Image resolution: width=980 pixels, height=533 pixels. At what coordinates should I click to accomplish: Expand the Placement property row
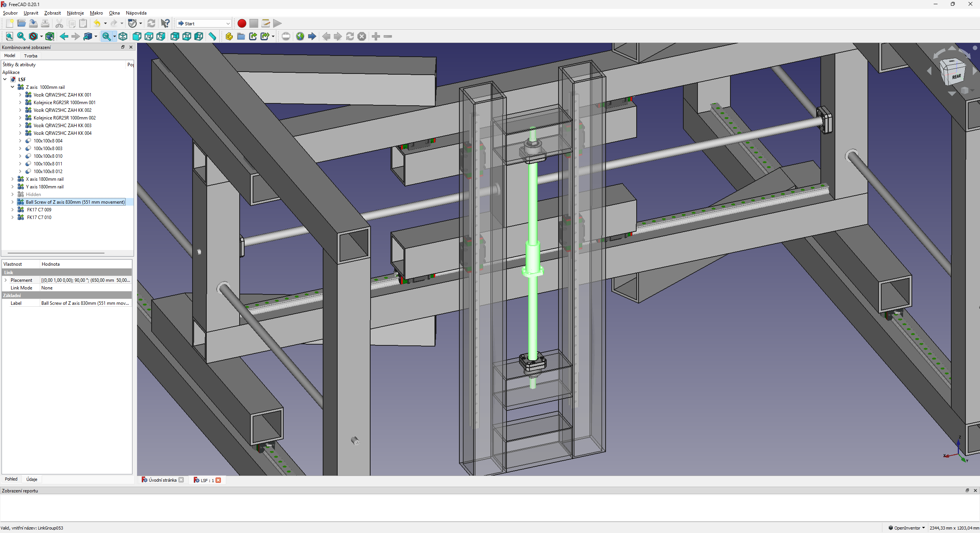(6, 280)
